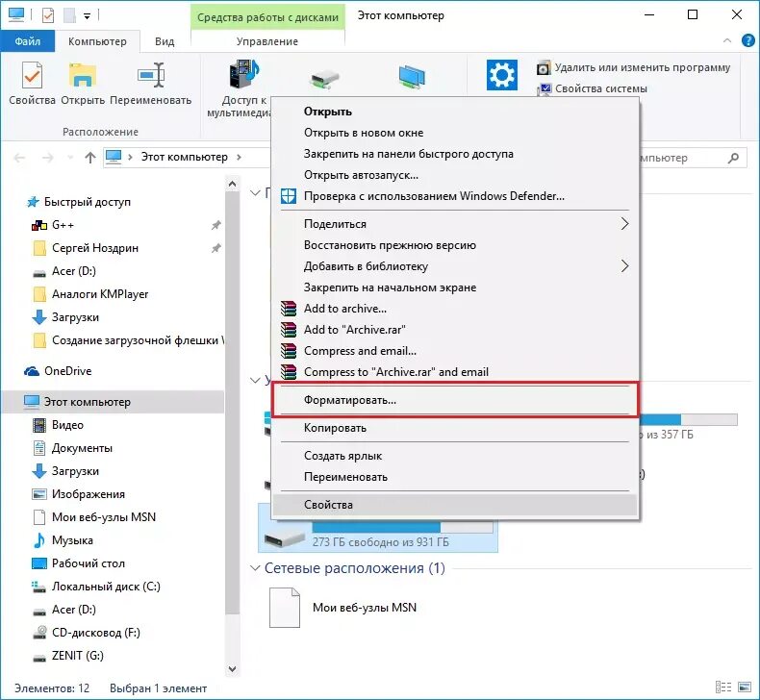Open recent locations dropdown arrow
The image size is (760, 700).
[x=71, y=158]
